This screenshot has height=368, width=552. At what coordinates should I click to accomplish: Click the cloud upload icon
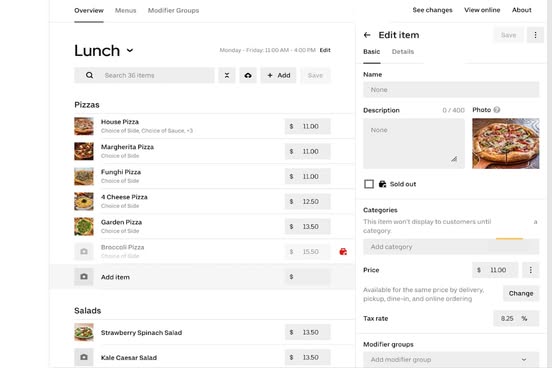tap(248, 75)
